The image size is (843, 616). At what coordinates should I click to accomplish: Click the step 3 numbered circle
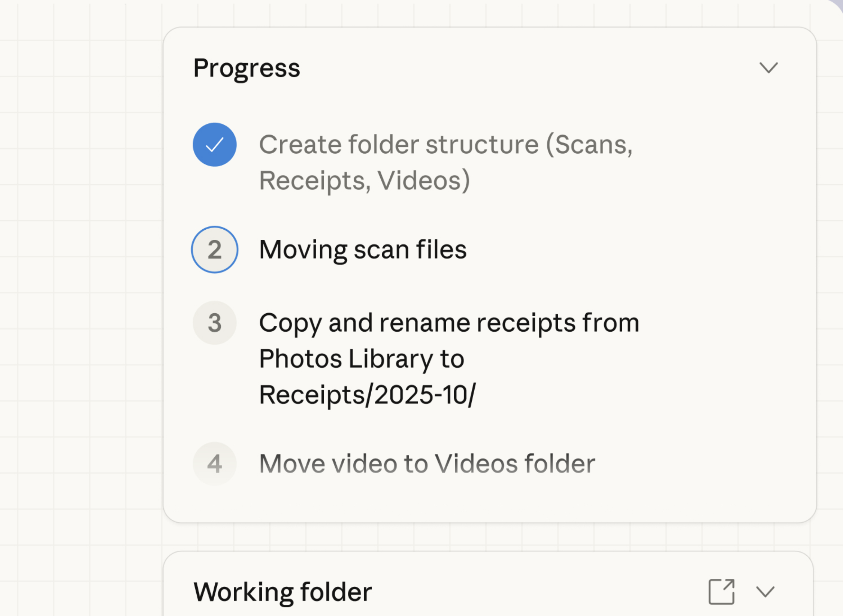tap(214, 323)
